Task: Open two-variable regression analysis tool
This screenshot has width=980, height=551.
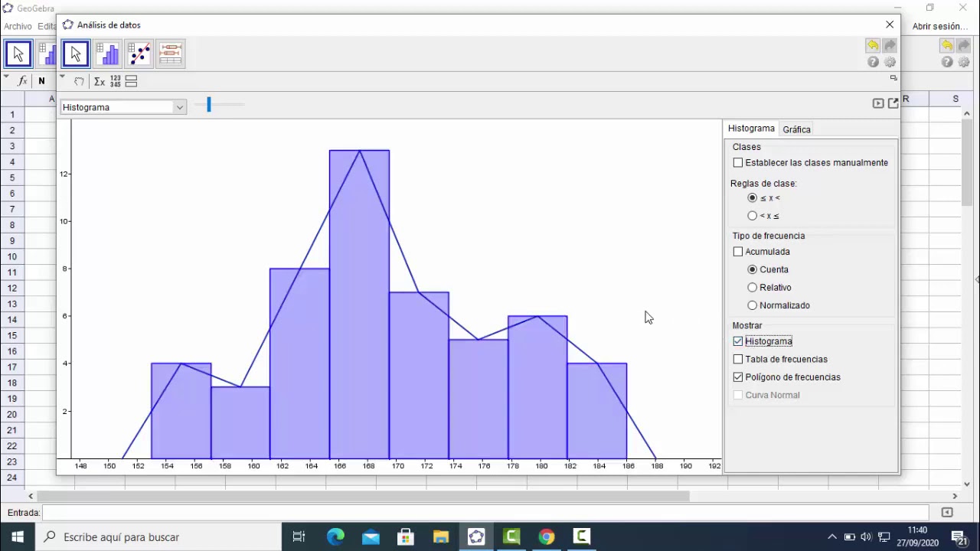Action: click(139, 54)
